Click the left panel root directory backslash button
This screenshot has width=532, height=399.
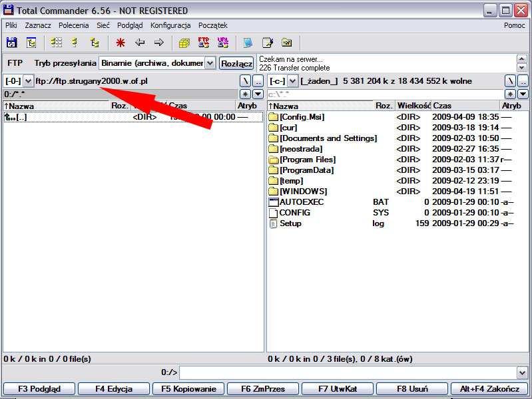pos(245,81)
